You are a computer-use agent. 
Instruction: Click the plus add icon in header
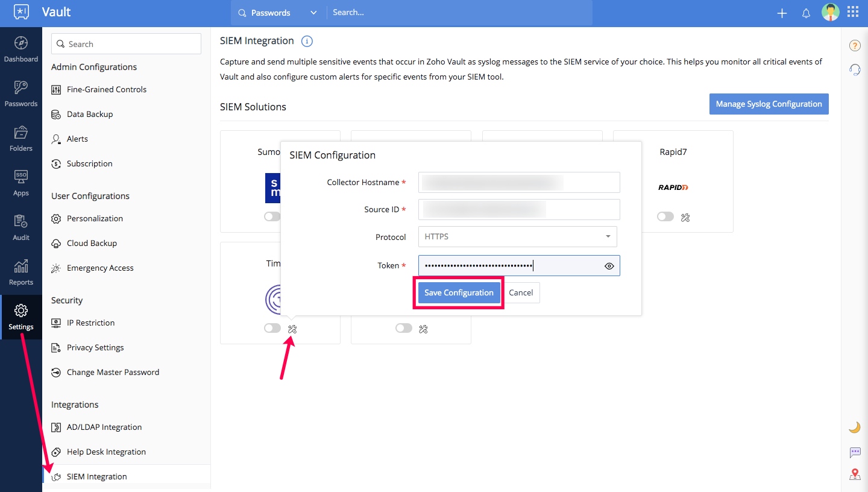tap(782, 13)
